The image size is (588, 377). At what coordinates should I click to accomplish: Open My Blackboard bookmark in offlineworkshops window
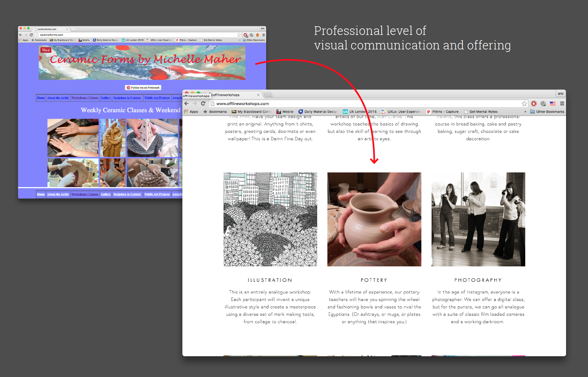(252, 112)
